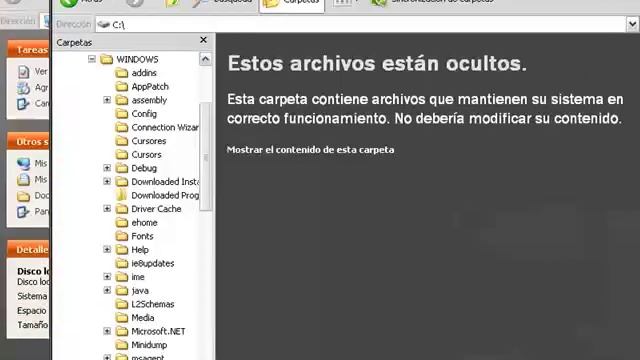Image resolution: width=640 pixels, height=360 pixels.
Task: Click the ie8updates folder icon
Action: pos(122,263)
